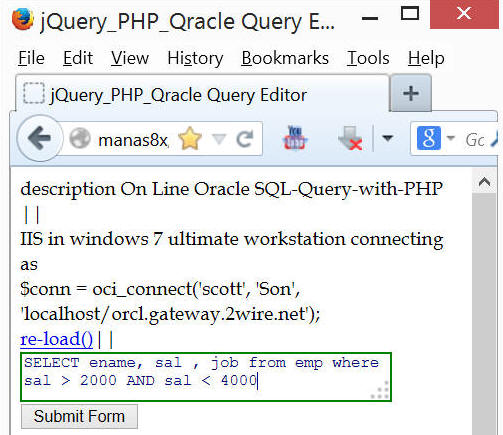
Task: Expand the URL history dropdown arrow
Action: [219, 138]
